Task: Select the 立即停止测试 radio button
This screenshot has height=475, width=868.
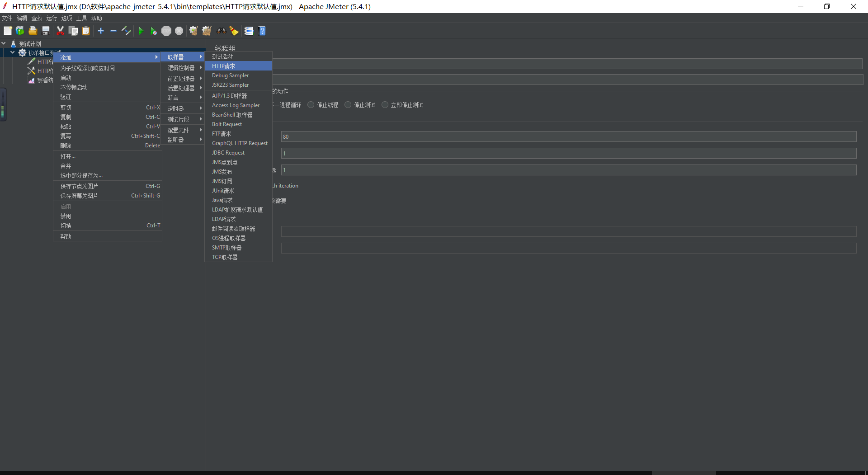Action: tap(385, 105)
